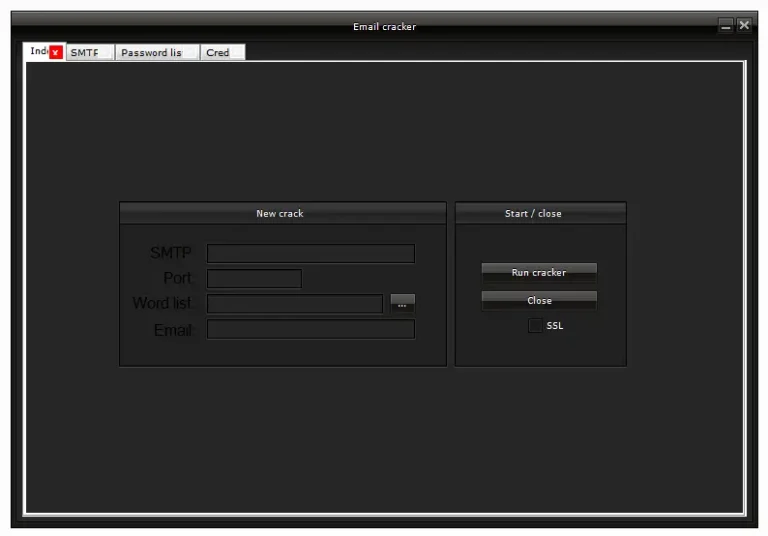Select the Word list path field
This screenshot has width=768, height=536.
pyautogui.click(x=295, y=303)
